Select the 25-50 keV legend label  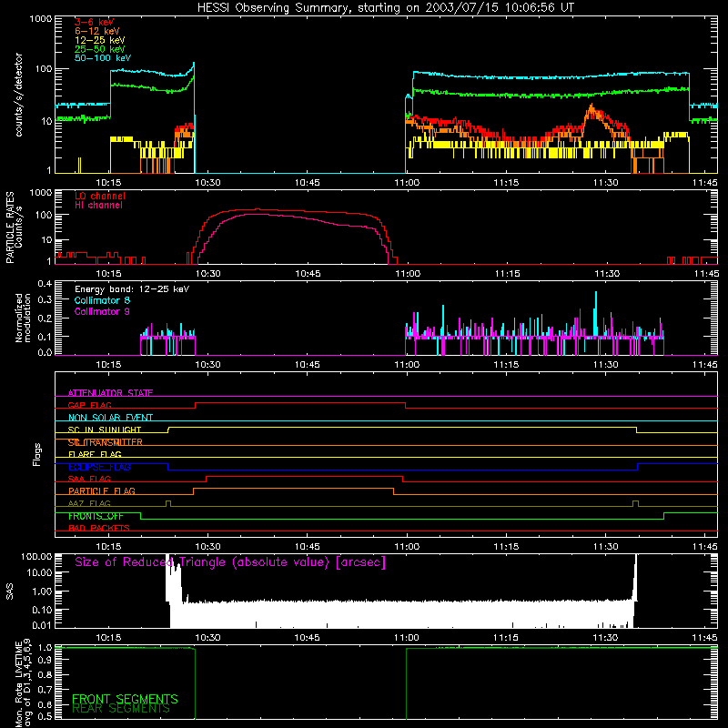pos(100,49)
